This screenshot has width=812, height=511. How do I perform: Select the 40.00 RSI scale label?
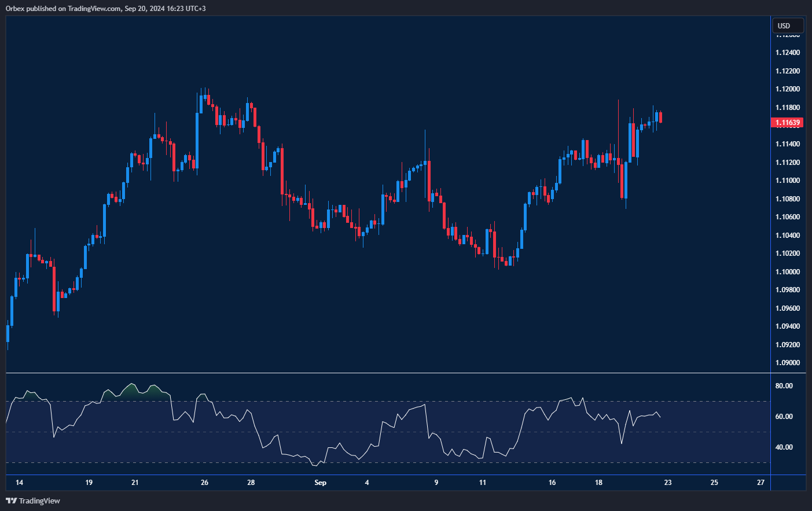coord(784,447)
